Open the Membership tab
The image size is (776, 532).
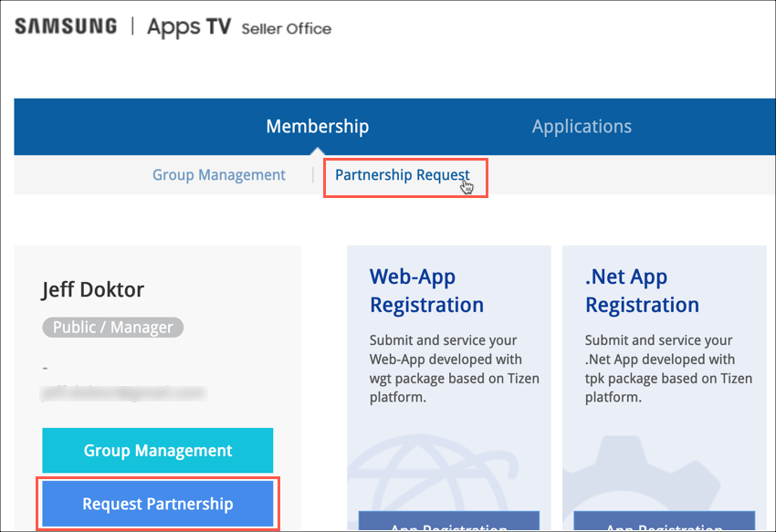point(317,127)
